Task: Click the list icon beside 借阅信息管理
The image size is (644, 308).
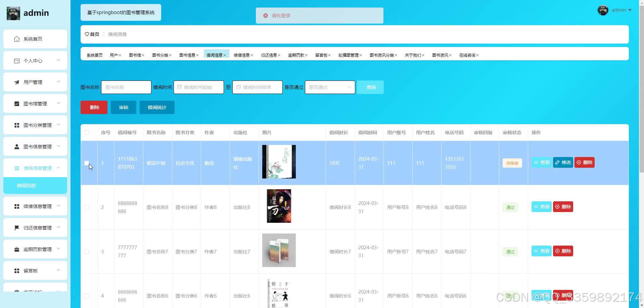Action: 17,168
